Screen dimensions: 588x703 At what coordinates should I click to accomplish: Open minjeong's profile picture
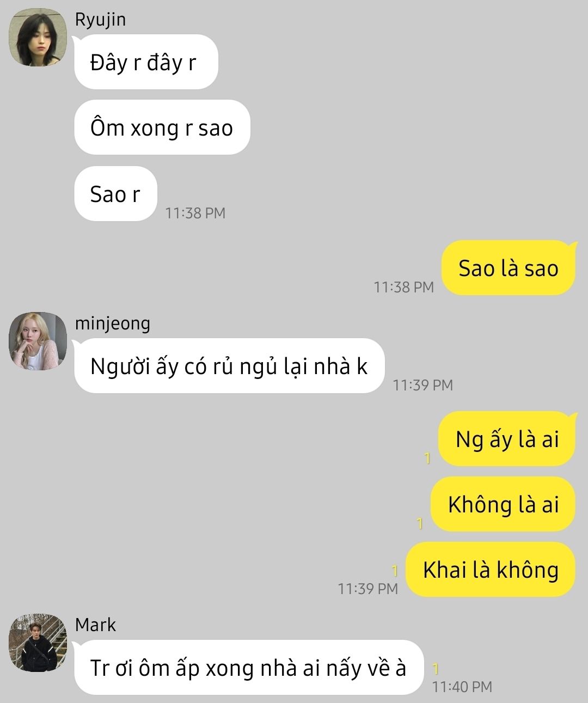tap(38, 341)
